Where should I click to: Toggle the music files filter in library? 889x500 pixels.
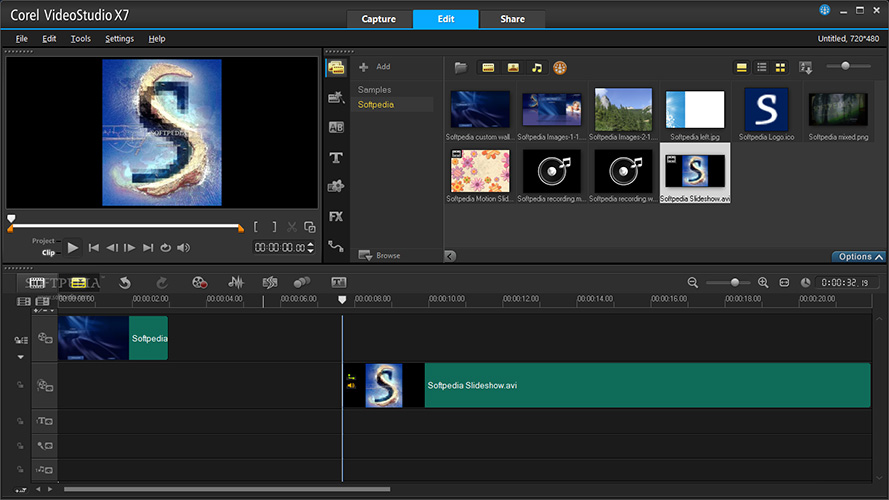[x=537, y=68]
